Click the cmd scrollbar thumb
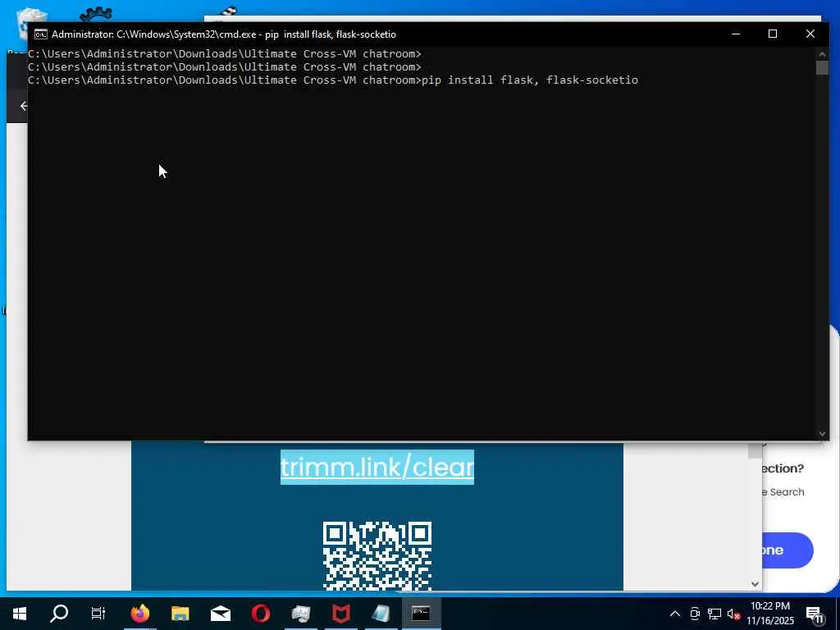Viewport: 840px width, 630px height. [822, 68]
